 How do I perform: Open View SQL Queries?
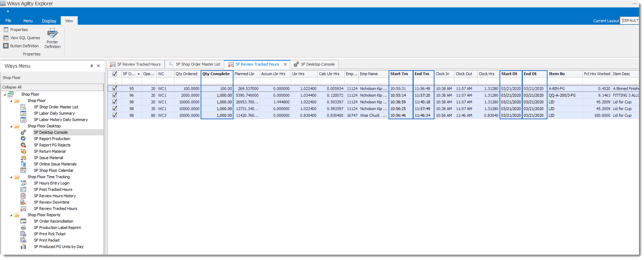pos(22,38)
